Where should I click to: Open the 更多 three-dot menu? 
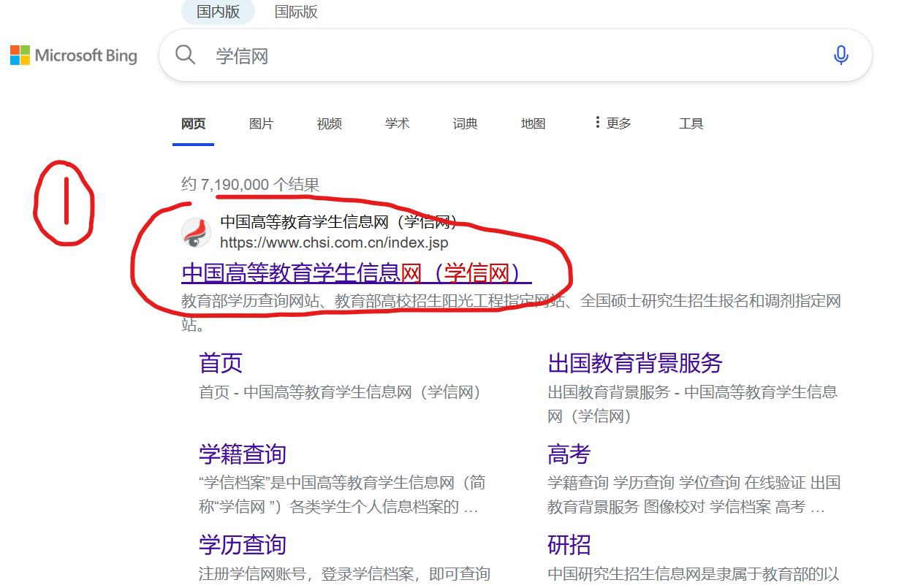[612, 123]
